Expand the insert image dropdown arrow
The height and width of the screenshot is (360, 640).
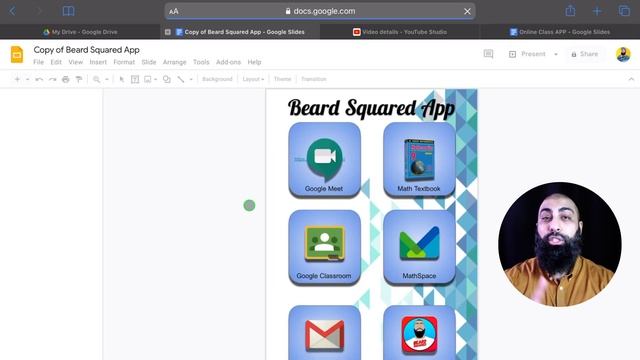pos(156,79)
